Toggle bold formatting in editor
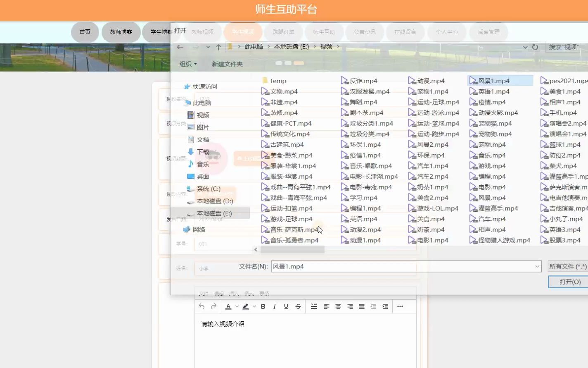Viewport: 588px width, 368px height. pos(263,306)
